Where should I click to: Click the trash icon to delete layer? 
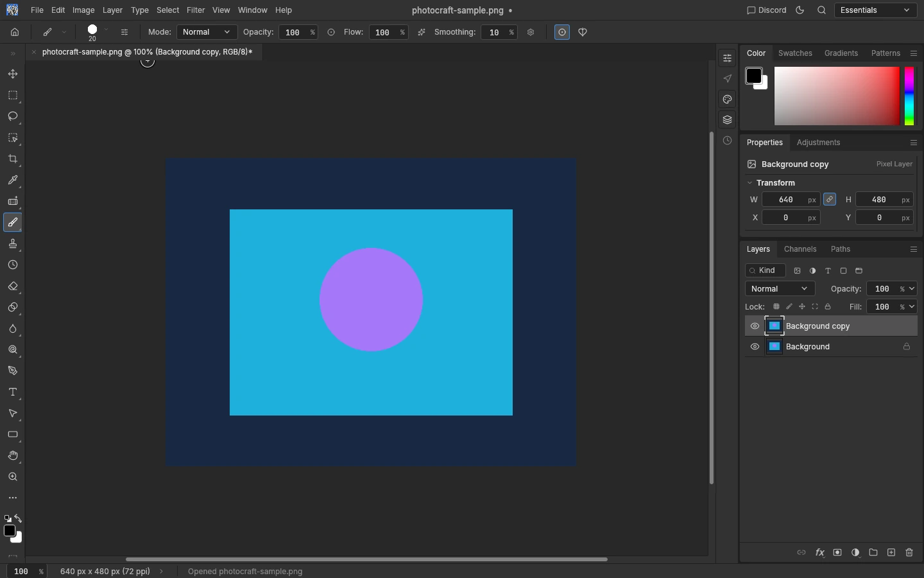[909, 552]
